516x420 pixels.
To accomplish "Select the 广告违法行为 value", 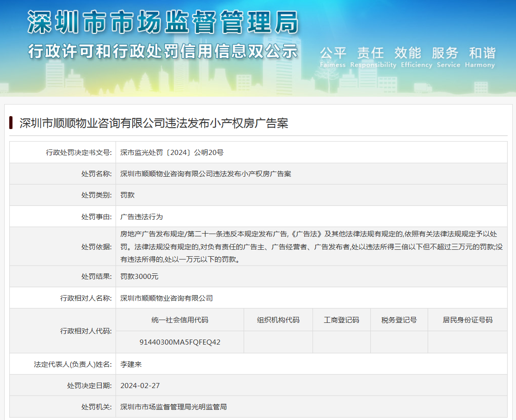I will click(141, 217).
